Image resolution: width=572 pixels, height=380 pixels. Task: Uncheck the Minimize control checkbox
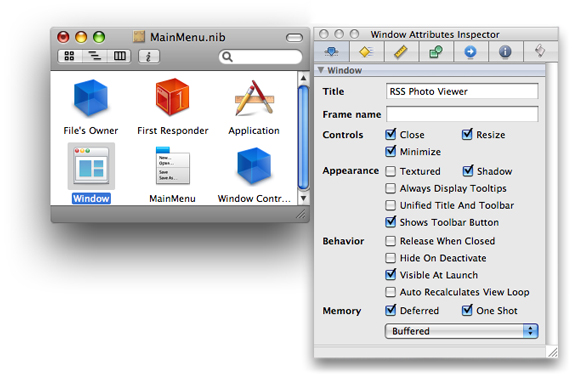tap(390, 151)
